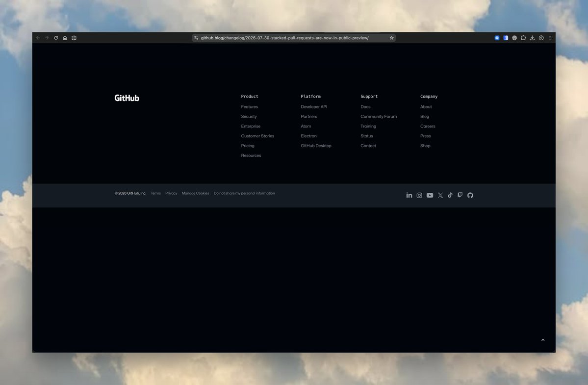Click the address bar URL field
This screenshot has height=385, width=588.
[294, 38]
